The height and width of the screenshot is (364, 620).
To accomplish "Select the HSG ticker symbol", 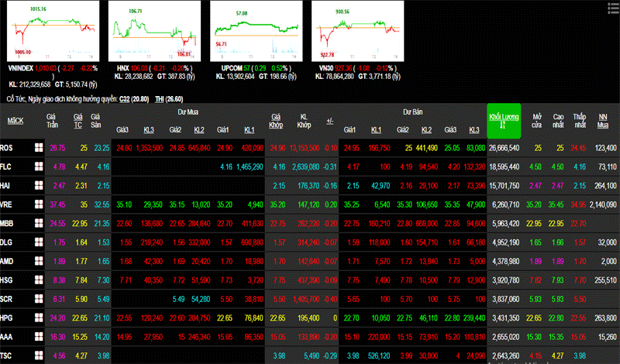I will pyautogui.click(x=6, y=280).
